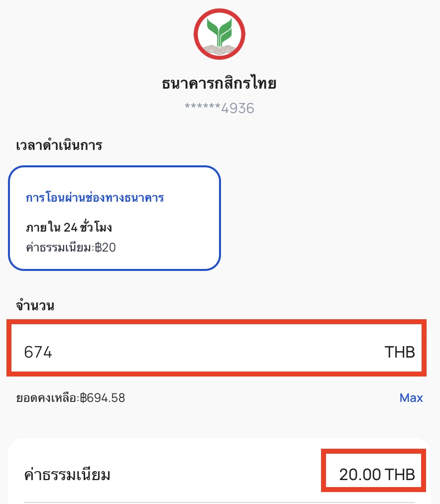Tap the ยอดคงเหลือ balance label
Screen dimensions: 440x504
(47, 398)
